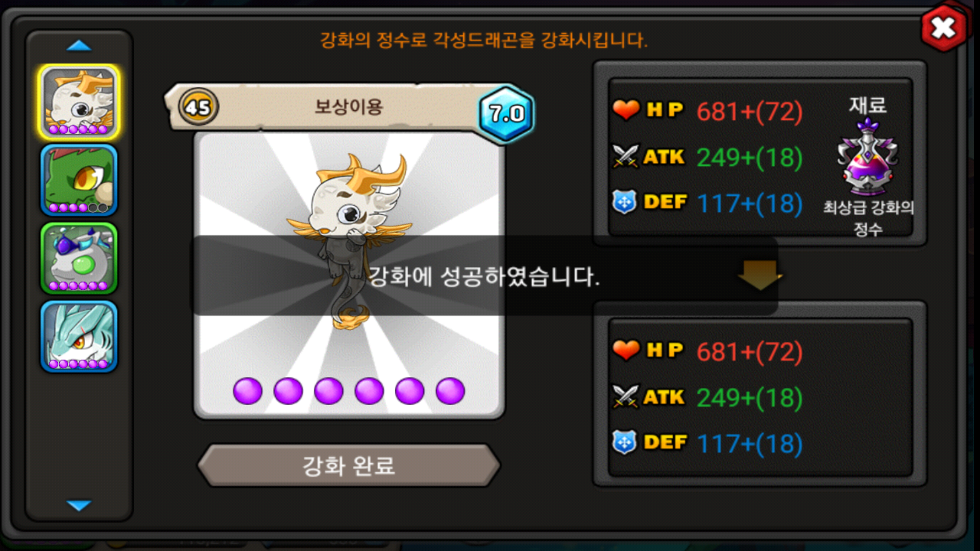Select the icy blue dragon portrait
Viewport: 980px width, 551px height.
click(x=79, y=336)
